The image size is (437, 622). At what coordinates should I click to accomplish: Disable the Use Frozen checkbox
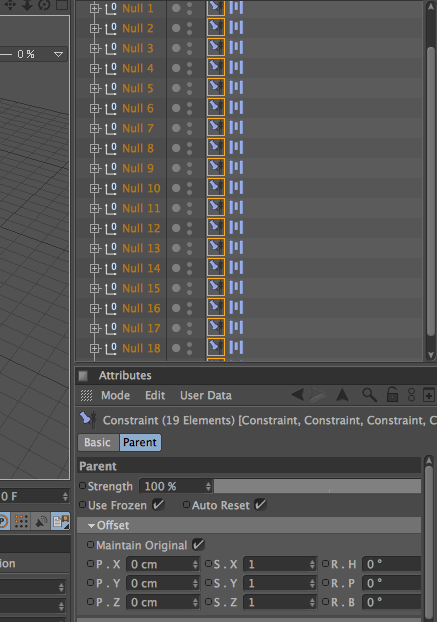click(158, 505)
